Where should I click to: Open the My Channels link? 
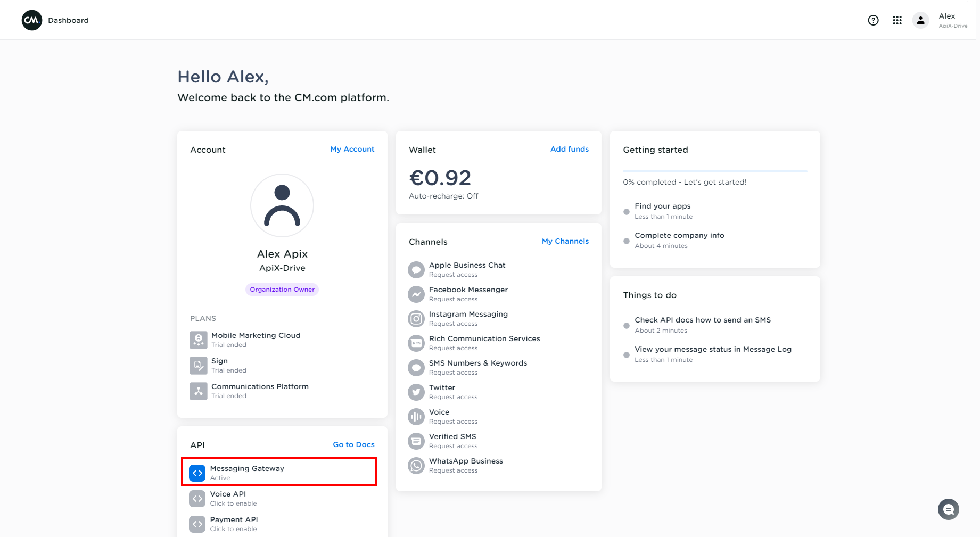point(565,241)
